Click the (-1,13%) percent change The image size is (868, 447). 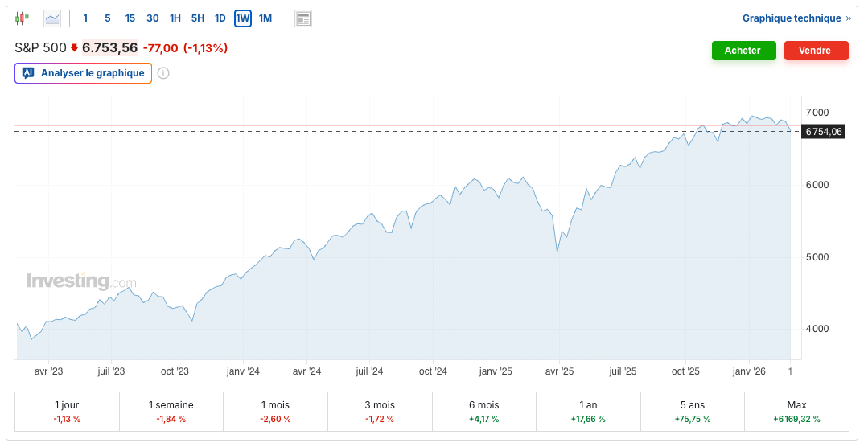point(205,48)
